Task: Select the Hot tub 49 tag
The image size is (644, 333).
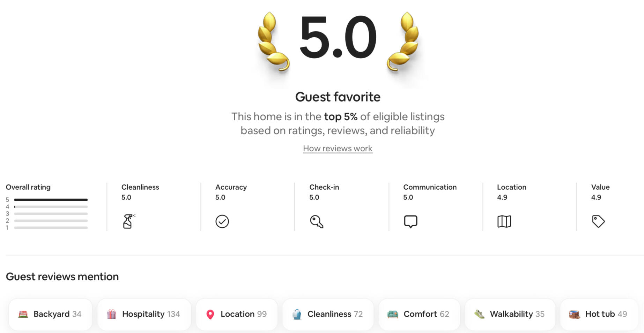Action: (x=599, y=314)
